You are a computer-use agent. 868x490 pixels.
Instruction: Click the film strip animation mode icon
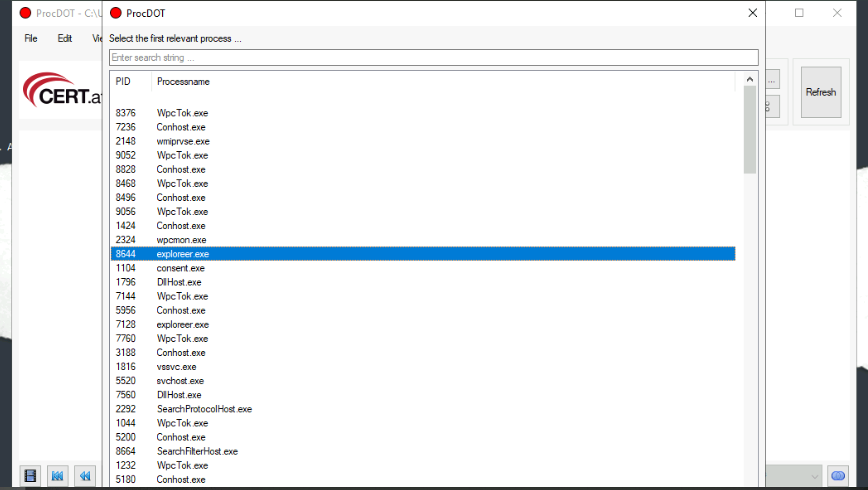pos(30,476)
